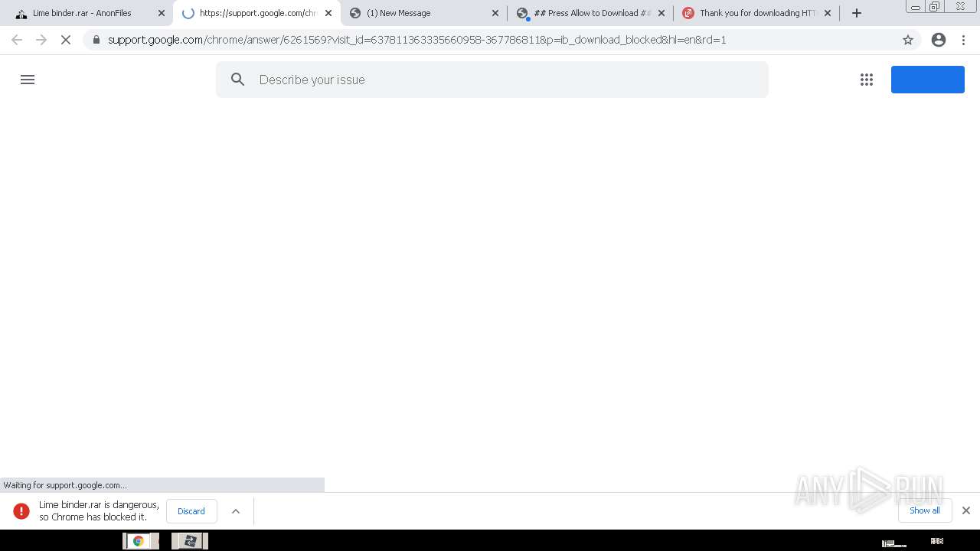Switch to support.google.com tab
The height and width of the screenshot is (551, 980).
point(257,13)
